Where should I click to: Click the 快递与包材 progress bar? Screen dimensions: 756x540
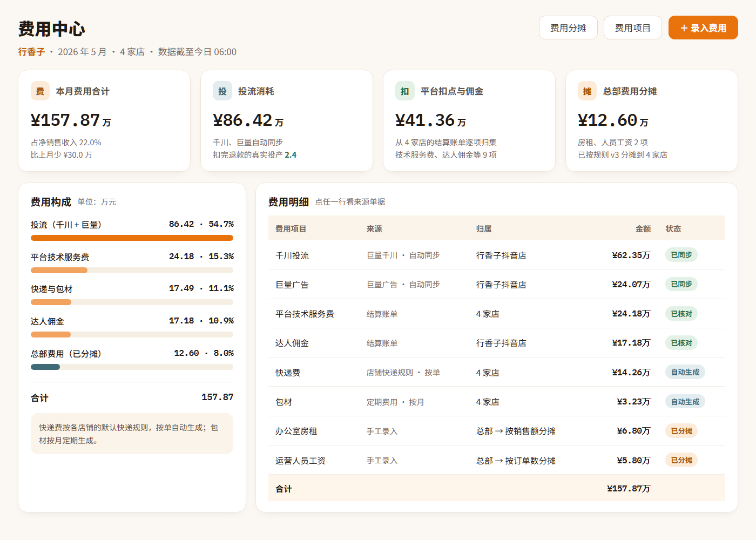click(x=132, y=302)
